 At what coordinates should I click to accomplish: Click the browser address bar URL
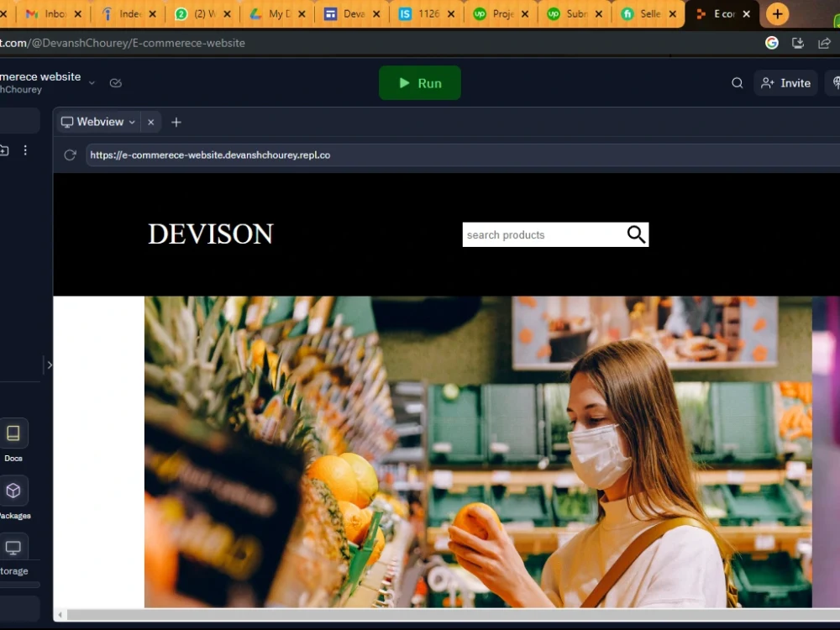pyautogui.click(x=123, y=43)
